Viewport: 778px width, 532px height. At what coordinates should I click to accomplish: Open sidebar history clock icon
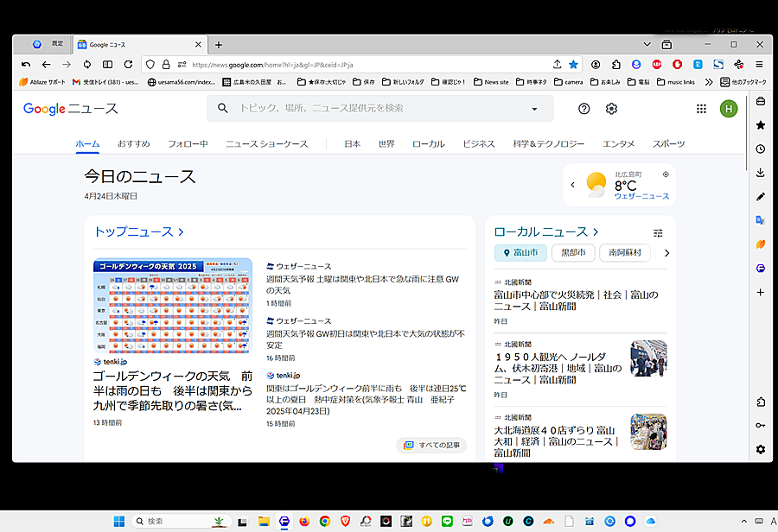(x=761, y=149)
